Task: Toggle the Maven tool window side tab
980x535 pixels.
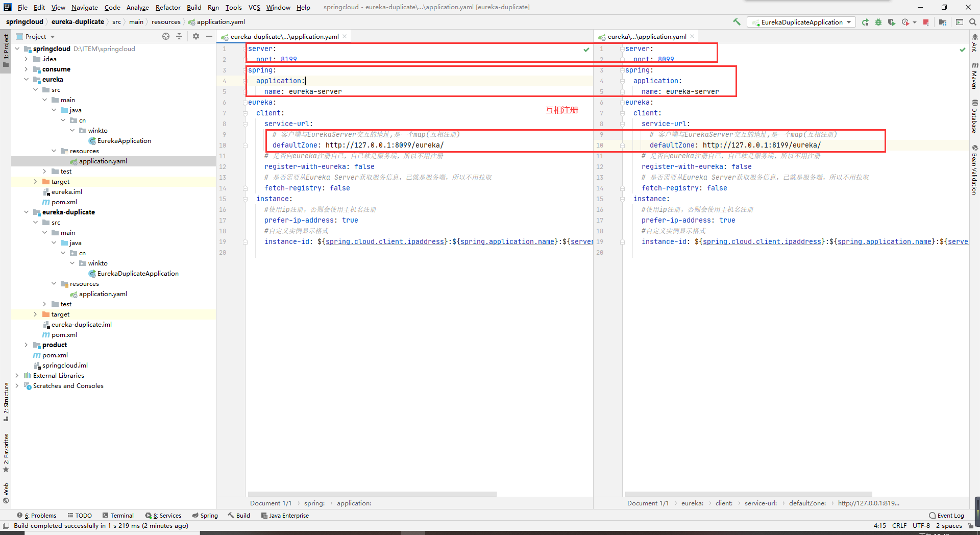Action: [x=974, y=76]
